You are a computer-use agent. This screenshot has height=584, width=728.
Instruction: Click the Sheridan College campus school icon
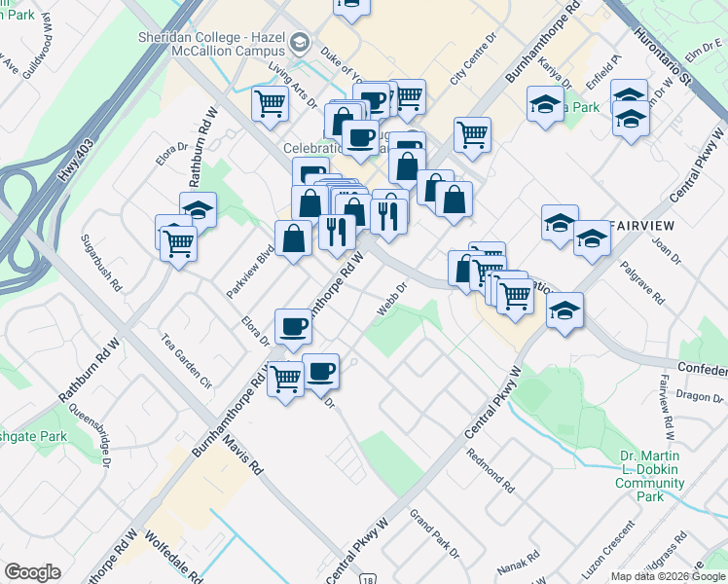click(x=300, y=43)
